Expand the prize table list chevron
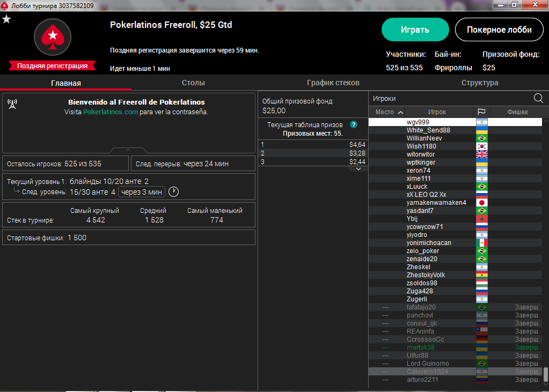 tap(358, 169)
